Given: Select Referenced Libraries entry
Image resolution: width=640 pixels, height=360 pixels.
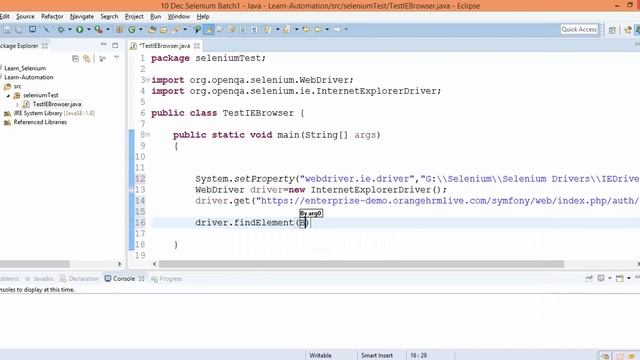Looking at the screenshot, I should [x=40, y=122].
